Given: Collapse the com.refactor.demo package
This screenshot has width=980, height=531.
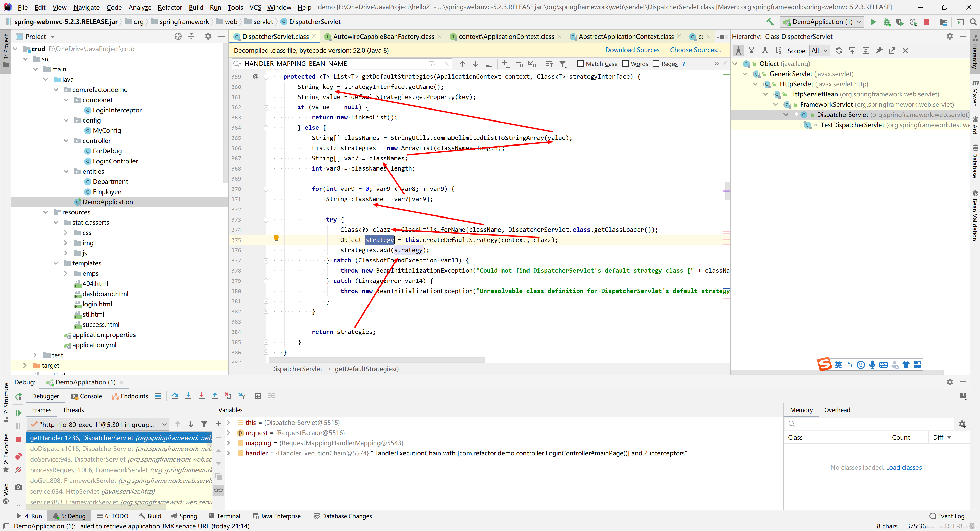Looking at the screenshot, I should tap(56, 89).
